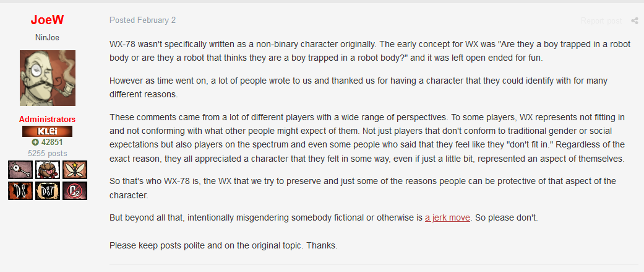The width and height of the screenshot is (644, 272).
Task: Open JoeW's profile avatar picture
Action: 48,78
